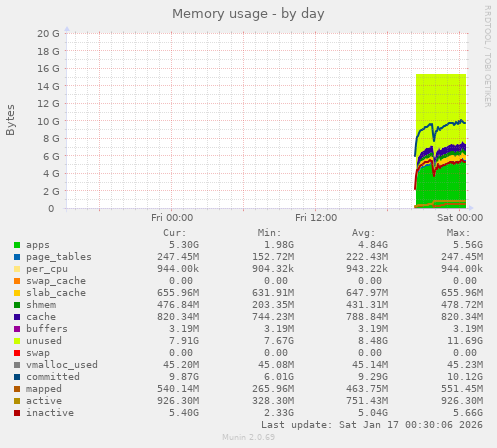Screen dimensions: 497x448
Task: Click the committed navy legend swatch
Action: point(17,377)
